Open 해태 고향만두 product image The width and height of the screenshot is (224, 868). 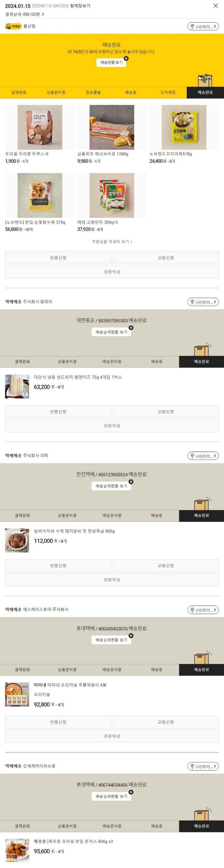(x=112, y=196)
